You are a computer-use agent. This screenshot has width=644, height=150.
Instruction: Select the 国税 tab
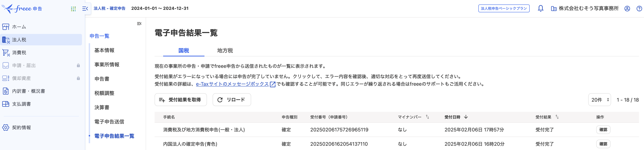(x=183, y=51)
